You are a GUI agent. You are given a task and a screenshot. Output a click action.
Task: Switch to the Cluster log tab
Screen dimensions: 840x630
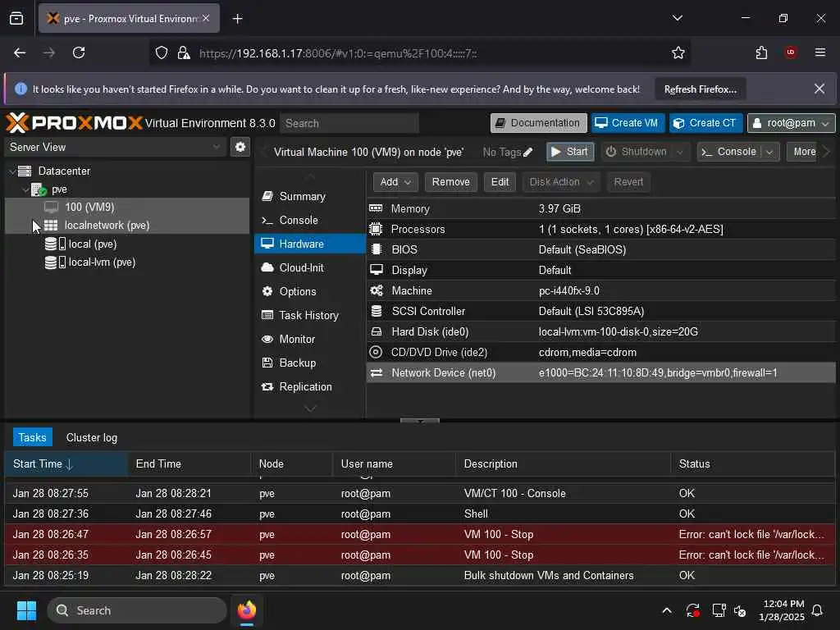pos(92,438)
